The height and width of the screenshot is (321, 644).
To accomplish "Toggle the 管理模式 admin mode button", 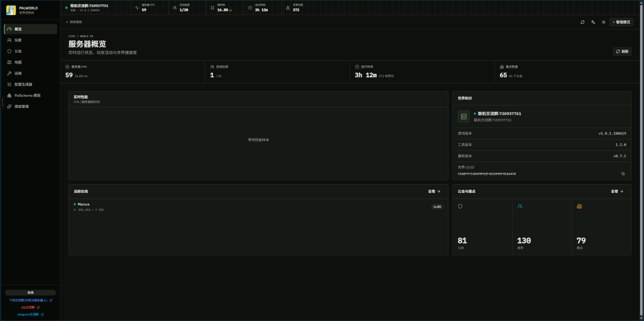I will pos(621,22).
